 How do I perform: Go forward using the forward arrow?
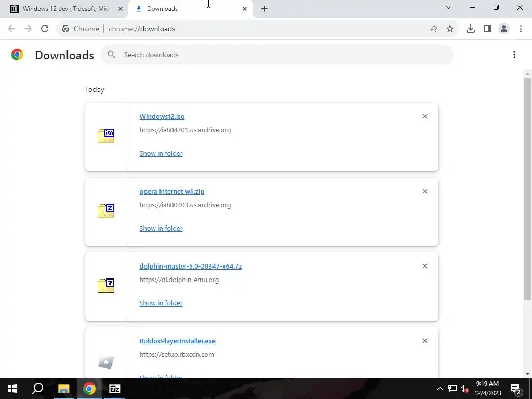pyautogui.click(x=28, y=29)
